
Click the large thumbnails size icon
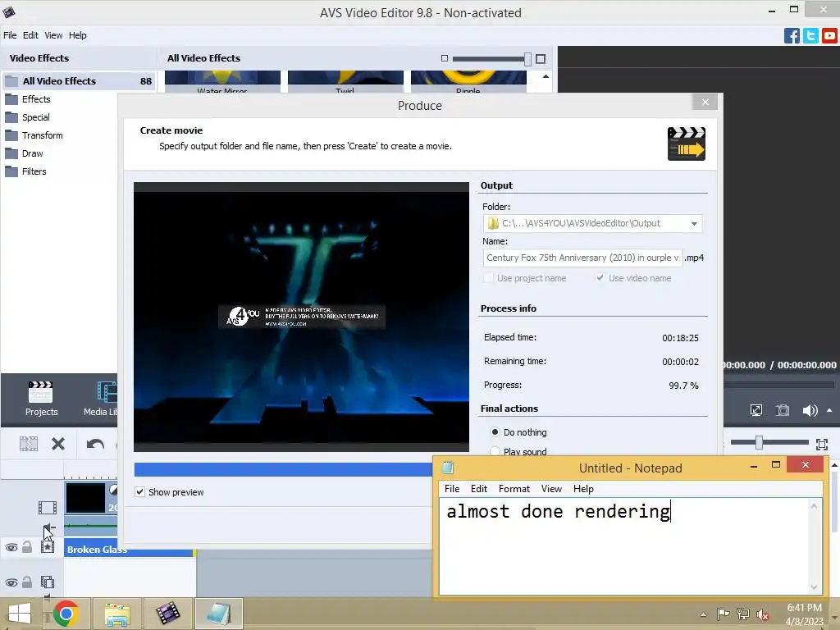click(541, 59)
